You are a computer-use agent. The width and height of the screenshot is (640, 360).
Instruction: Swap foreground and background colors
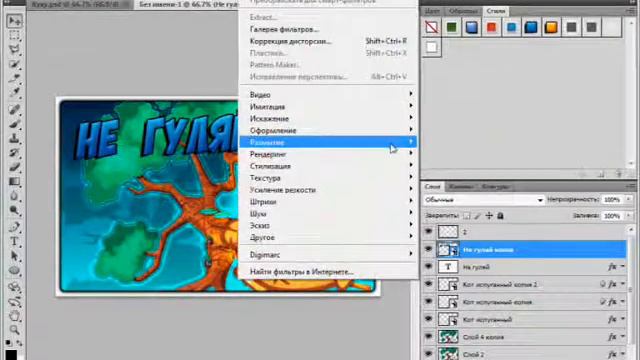pyautogui.click(x=19, y=343)
